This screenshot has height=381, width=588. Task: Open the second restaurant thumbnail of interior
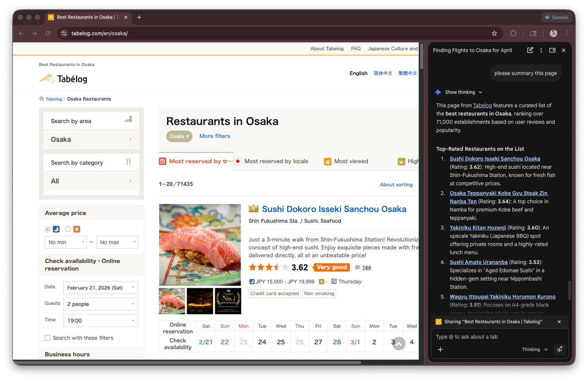(200, 301)
